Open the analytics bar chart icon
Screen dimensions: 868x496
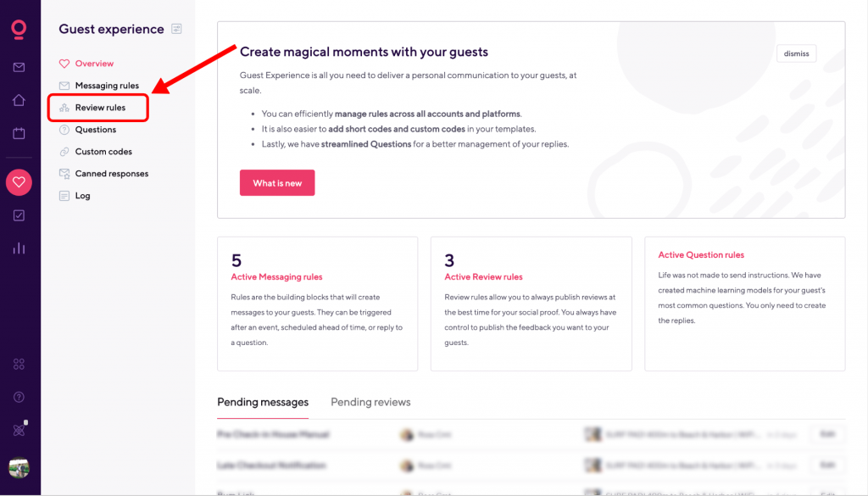(x=19, y=248)
